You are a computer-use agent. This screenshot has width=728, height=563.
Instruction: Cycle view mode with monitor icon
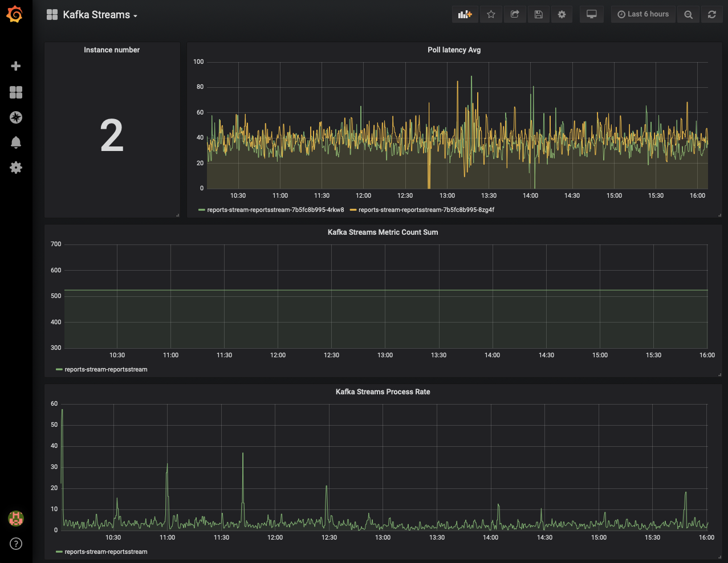pos(591,15)
